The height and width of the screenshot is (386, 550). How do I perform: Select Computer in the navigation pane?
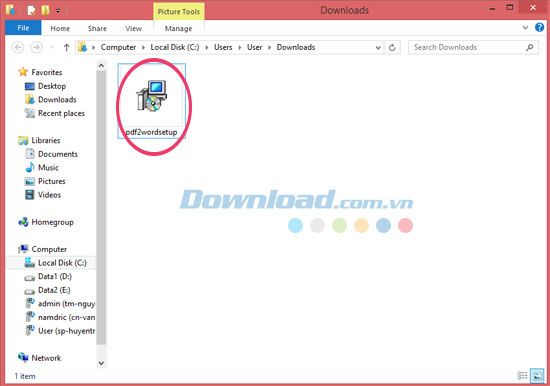[49, 249]
